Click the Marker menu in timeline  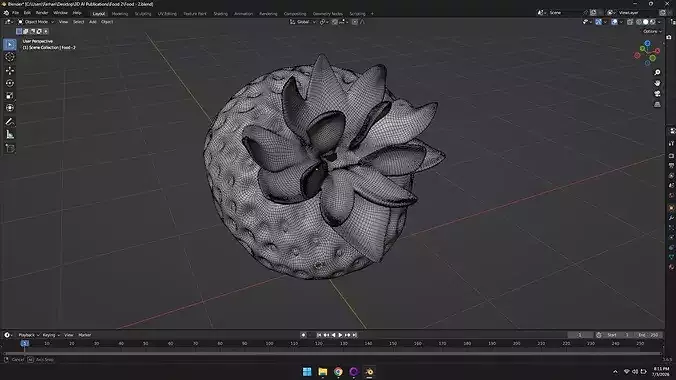tap(84, 335)
